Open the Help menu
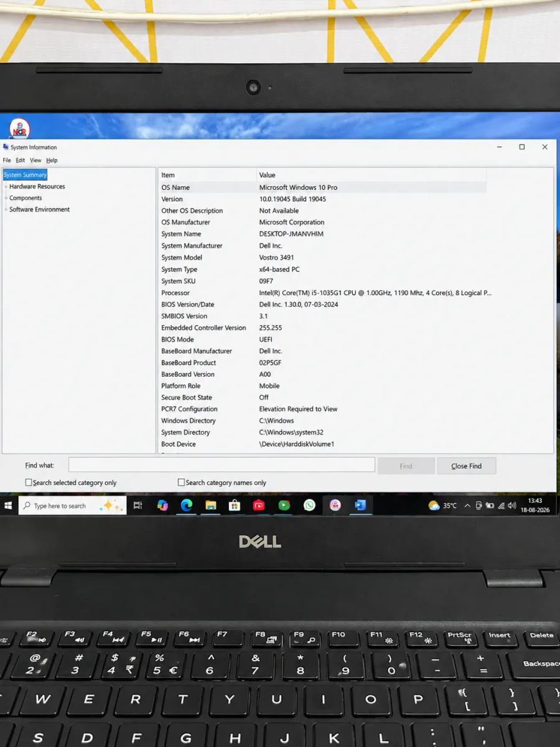Viewport: 560px width, 747px height. [x=52, y=160]
